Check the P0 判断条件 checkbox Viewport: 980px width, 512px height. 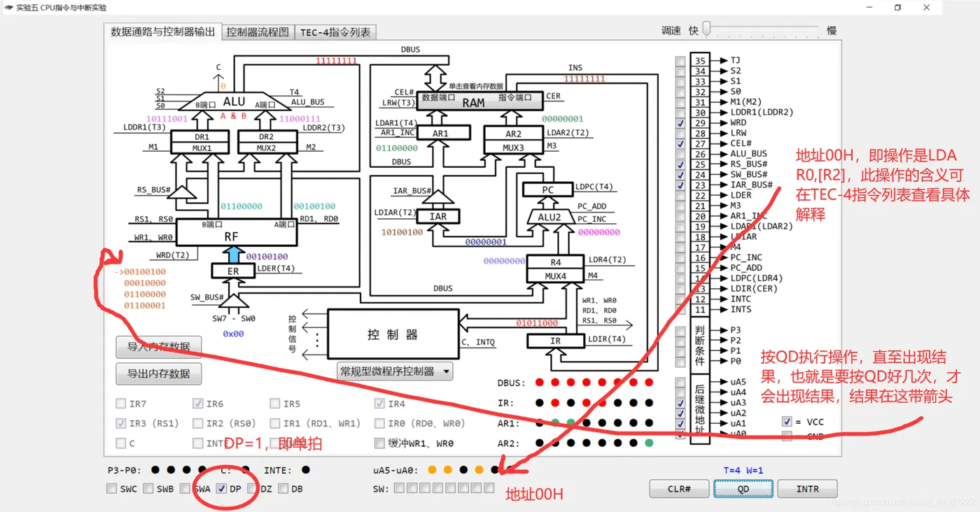[680, 361]
